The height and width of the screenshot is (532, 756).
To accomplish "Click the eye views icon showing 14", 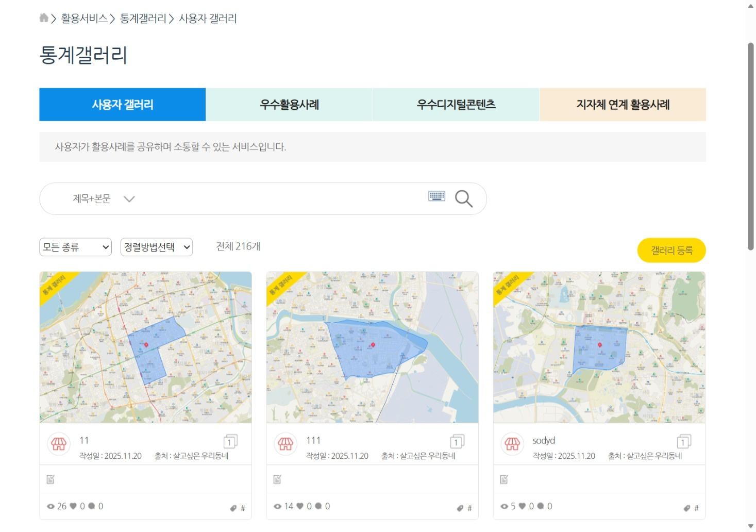I will 277,506.
